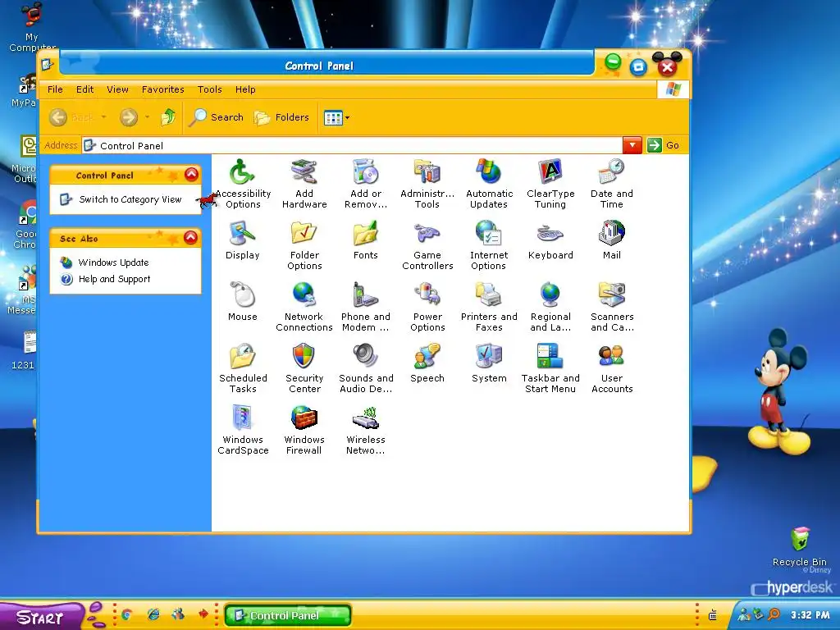
Task: Activate Control Panel taskbar button
Action: 288,615
